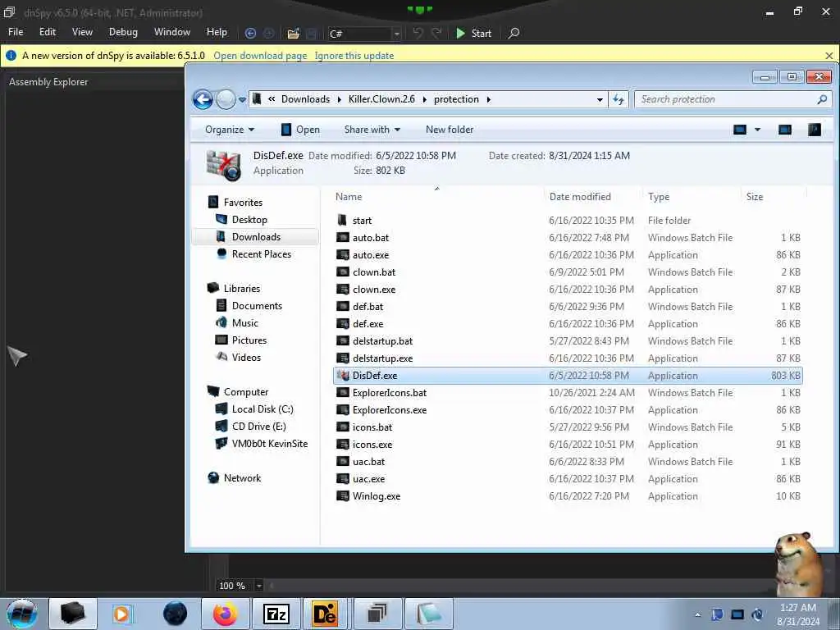Open the dnSpy search magnifier
Screen dimensions: 840x630
(x=514, y=33)
